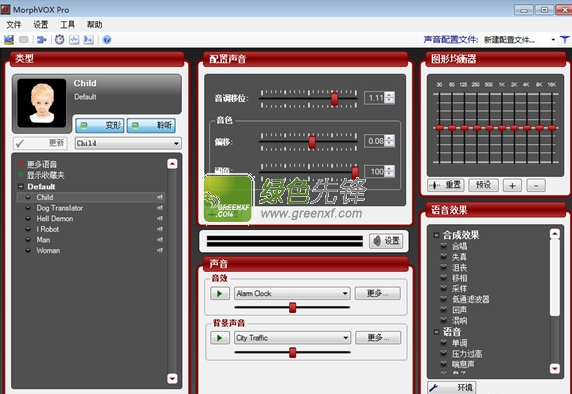Enable the 低通滤波器 low-pass filter effect
572x394 pixels.
444,299
